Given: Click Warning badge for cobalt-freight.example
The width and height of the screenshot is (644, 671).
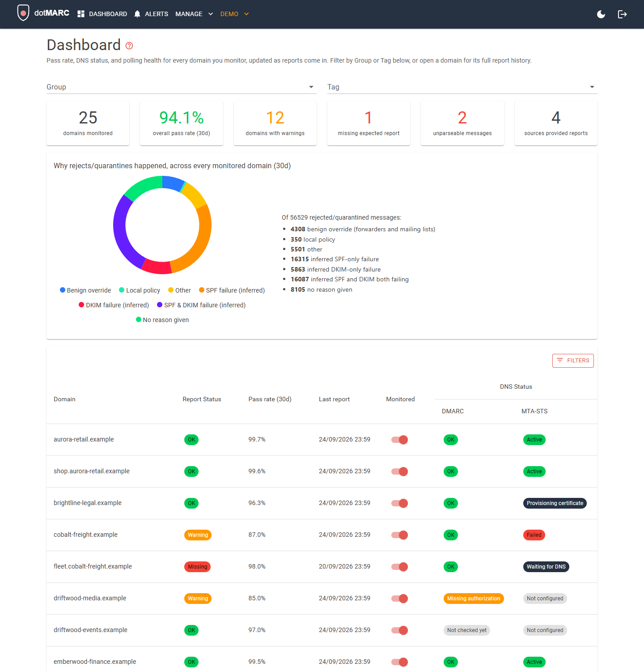Looking at the screenshot, I should [198, 535].
